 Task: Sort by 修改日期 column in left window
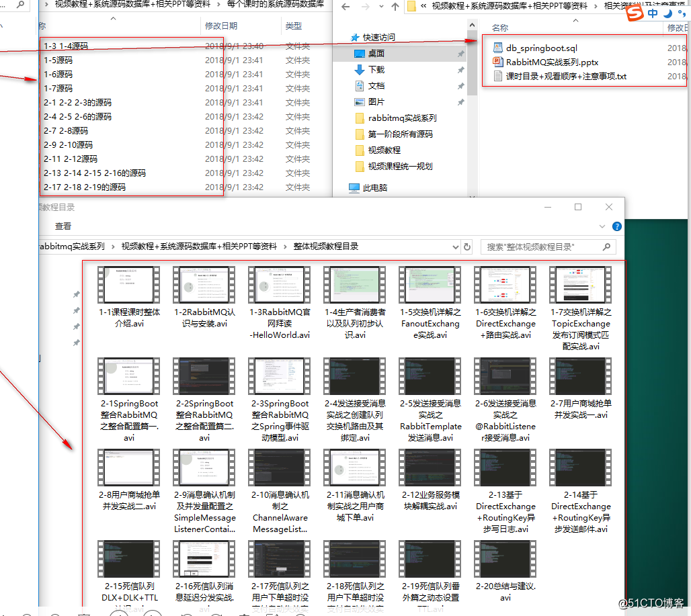(x=220, y=26)
